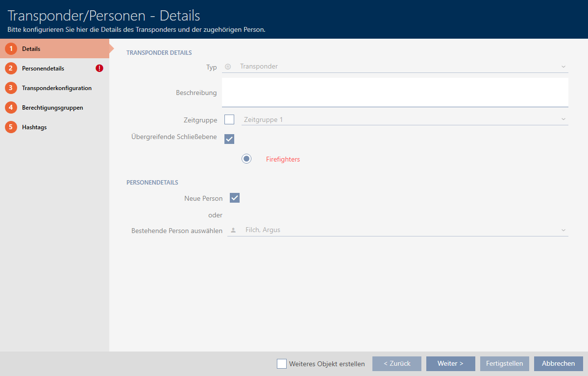The width and height of the screenshot is (588, 376).
Task: Open the Berechtigungsgruppen section
Action: pyautogui.click(x=52, y=108)
